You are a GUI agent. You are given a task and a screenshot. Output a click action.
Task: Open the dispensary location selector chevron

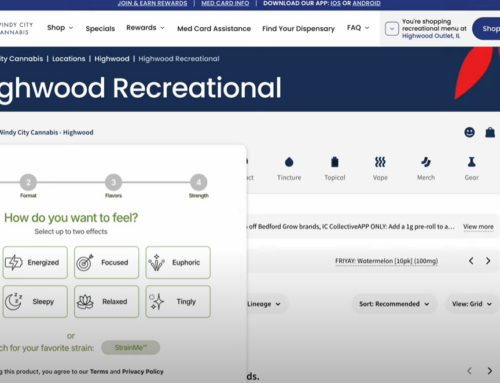(392, 29)
